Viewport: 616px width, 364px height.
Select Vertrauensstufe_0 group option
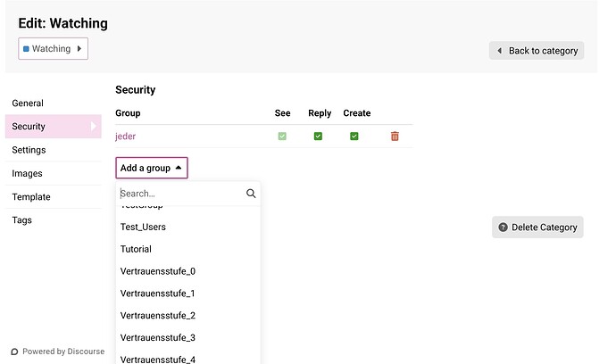tap(188, 271)
